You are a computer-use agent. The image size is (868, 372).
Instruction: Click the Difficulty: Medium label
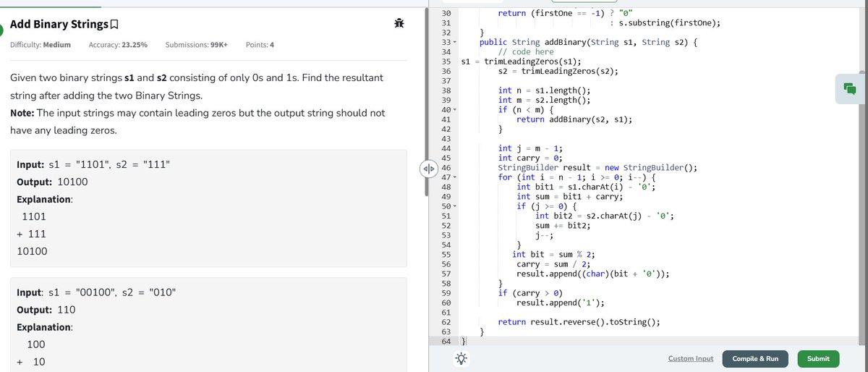pos(41,45)
